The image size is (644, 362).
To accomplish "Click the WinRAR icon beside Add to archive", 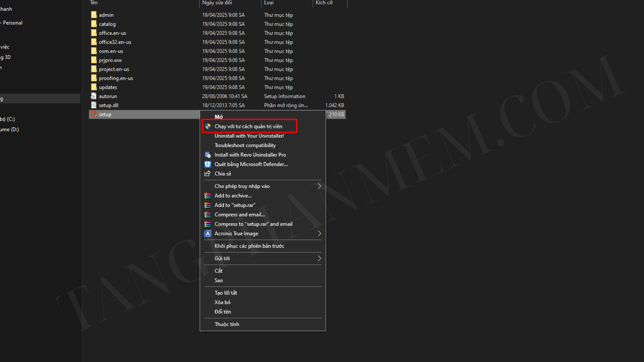I will click(x=208, y=196).
